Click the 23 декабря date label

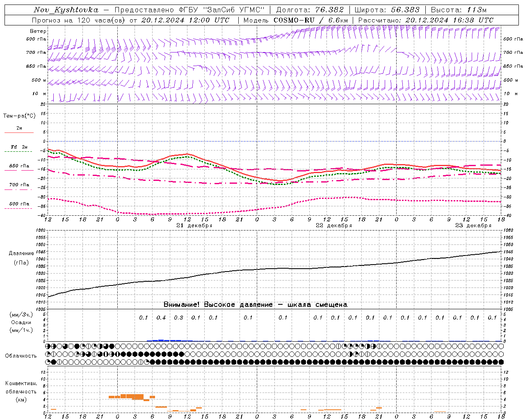tap(473, 226)
